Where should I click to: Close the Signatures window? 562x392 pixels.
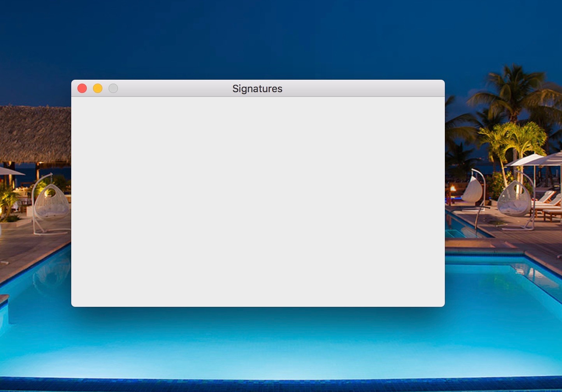tap(82, 89)
